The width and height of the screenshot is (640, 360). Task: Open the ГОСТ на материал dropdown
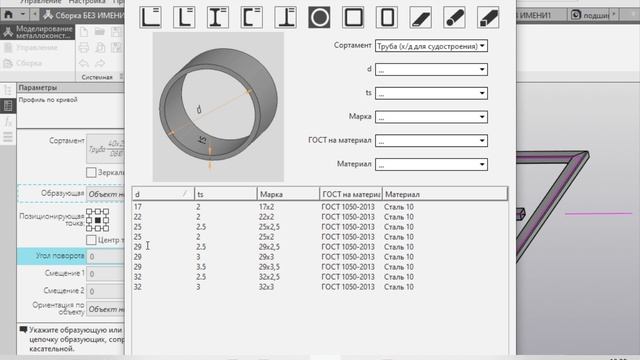[x=431, y=141]
